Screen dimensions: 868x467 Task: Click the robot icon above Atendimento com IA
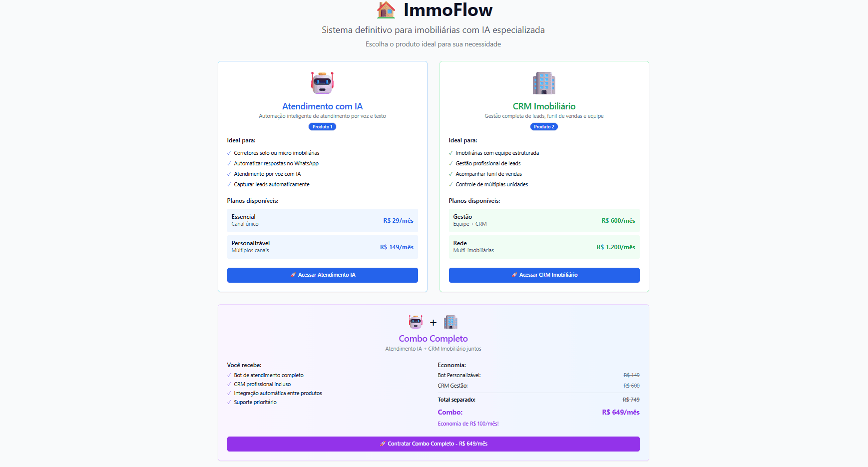click(x=322, y=82)
